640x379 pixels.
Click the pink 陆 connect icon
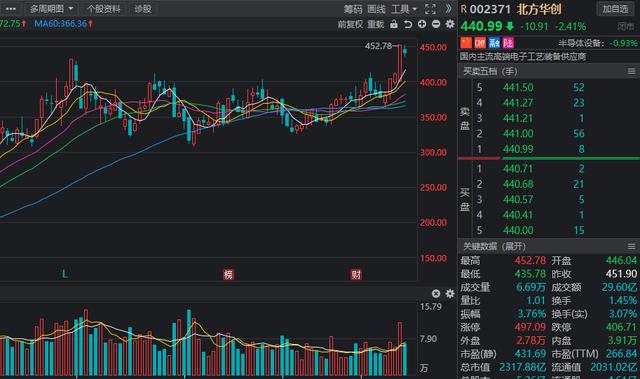click(508, 42)
